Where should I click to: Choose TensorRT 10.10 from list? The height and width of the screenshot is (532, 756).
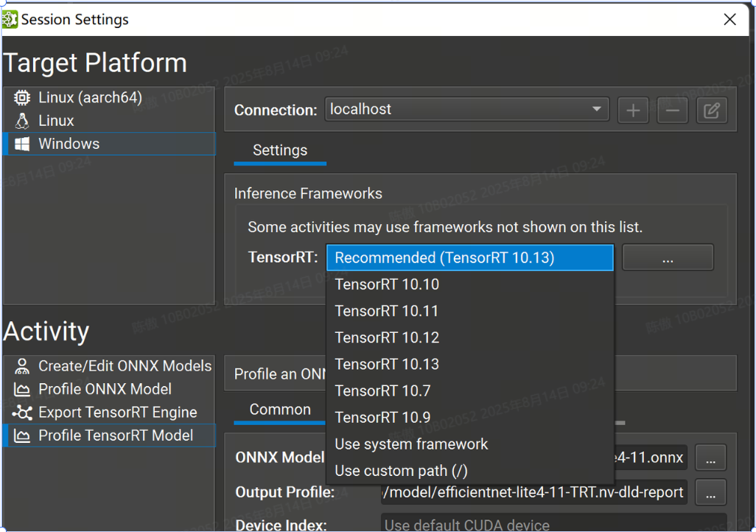(470, 284)
